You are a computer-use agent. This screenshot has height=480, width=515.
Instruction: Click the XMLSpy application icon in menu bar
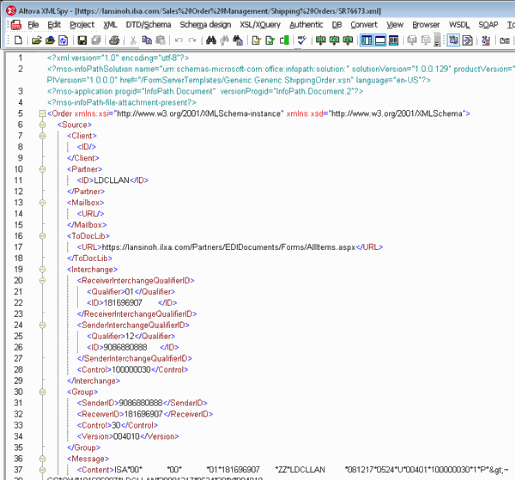(x=16, y=25)
